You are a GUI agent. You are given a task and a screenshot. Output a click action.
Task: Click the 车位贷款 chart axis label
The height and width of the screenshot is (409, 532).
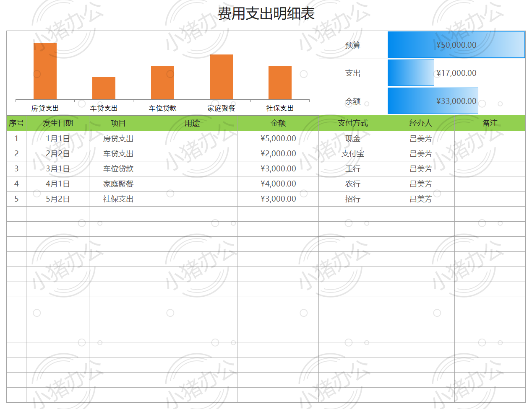[x=162, y=108]
